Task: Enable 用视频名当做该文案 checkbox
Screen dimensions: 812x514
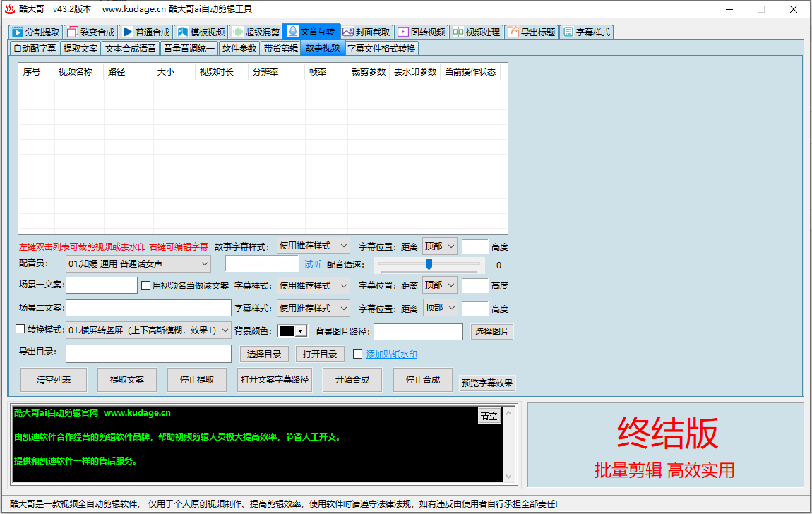Action: 146,286
